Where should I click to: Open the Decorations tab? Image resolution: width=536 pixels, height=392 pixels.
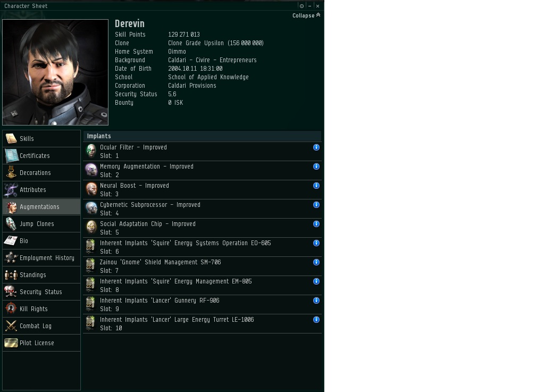point(41,173)
